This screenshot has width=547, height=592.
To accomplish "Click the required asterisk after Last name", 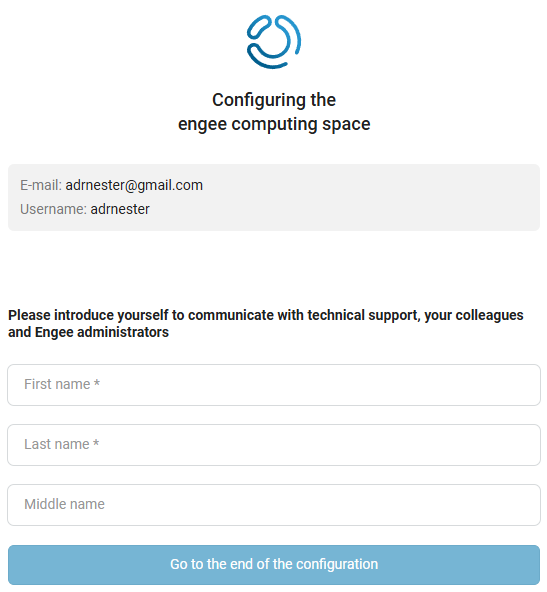I will 96,443.
